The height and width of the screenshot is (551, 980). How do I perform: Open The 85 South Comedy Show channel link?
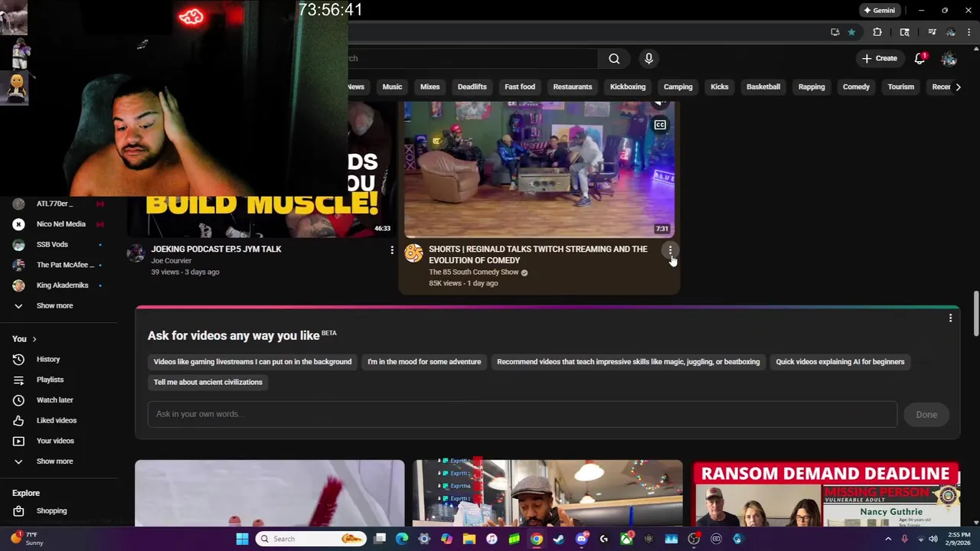pyautogui.click(x=474, y=272)
